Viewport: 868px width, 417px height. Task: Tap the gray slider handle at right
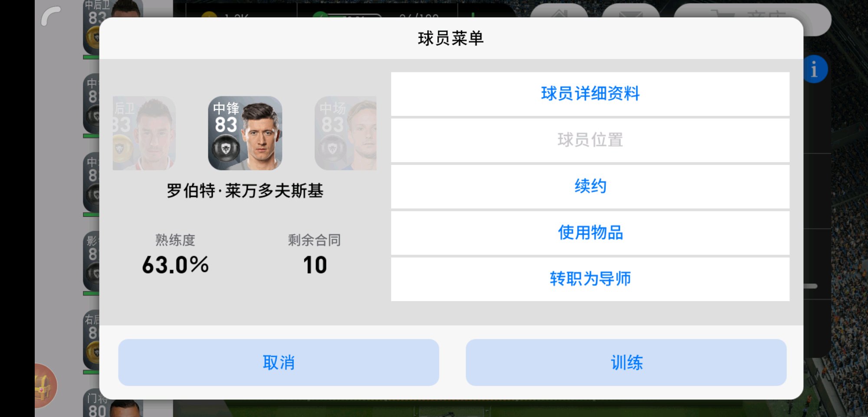pos(810,286)
